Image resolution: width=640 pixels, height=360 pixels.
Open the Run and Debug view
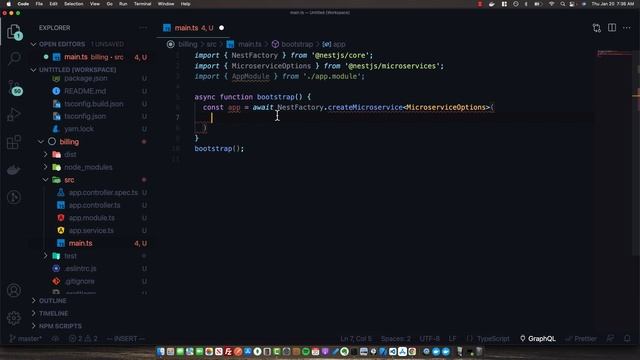pos(14,114)
